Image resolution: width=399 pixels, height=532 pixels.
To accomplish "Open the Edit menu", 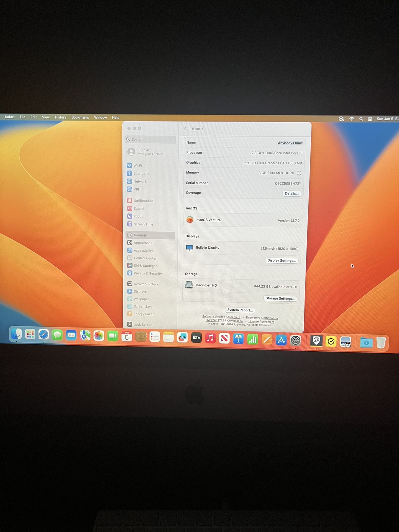I will click(x=34, y=117).
